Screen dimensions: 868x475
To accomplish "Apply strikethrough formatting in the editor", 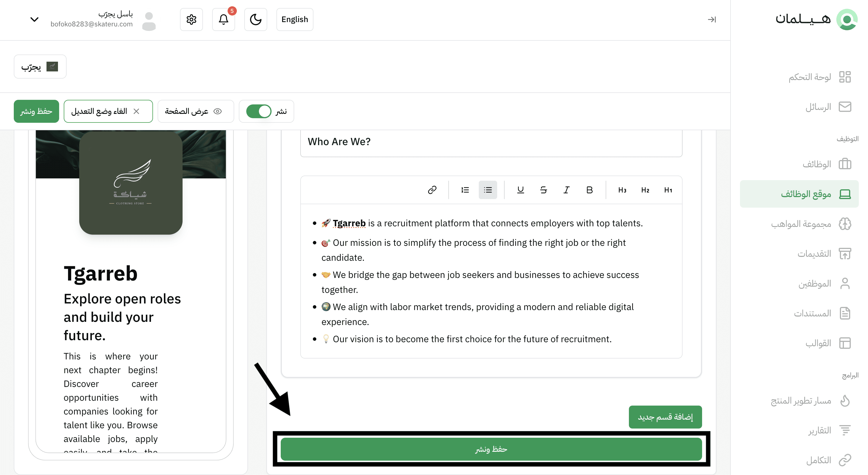I will coord(543,190).
